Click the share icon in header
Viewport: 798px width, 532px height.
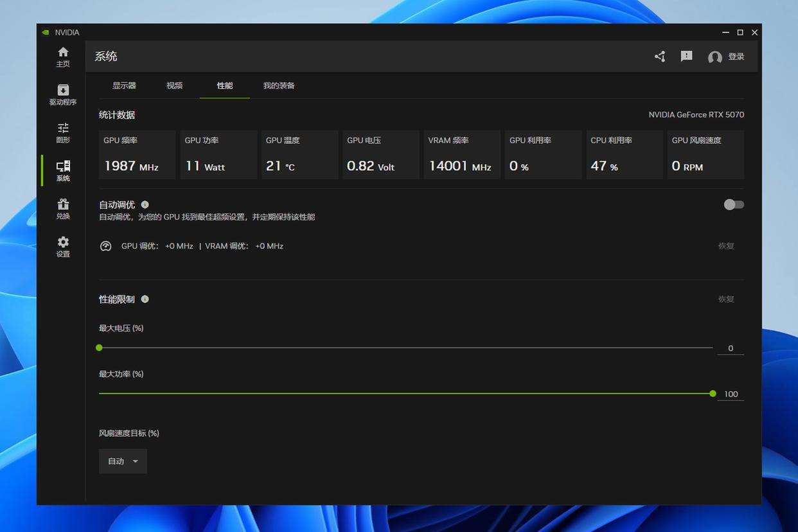[x=660, y=57]
